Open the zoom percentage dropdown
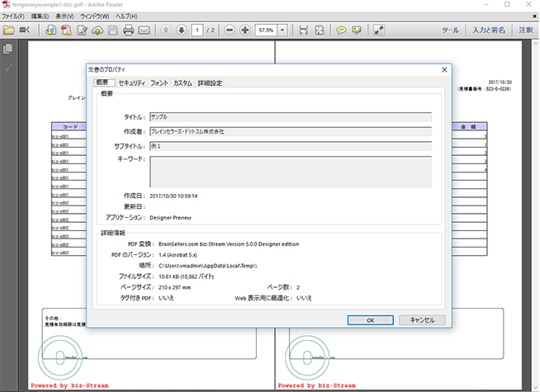The width and height of the screenshot is (540, 392). coord(283,30)
